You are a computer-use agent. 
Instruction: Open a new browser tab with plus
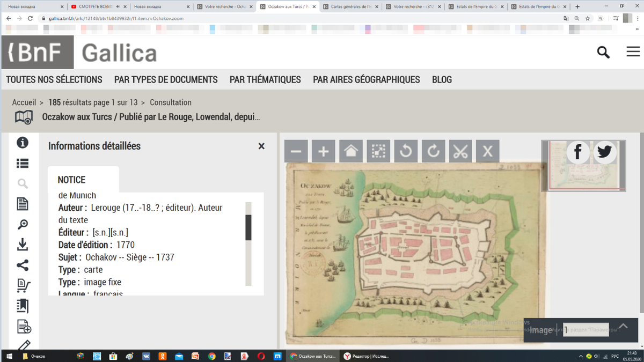(577, 6)
